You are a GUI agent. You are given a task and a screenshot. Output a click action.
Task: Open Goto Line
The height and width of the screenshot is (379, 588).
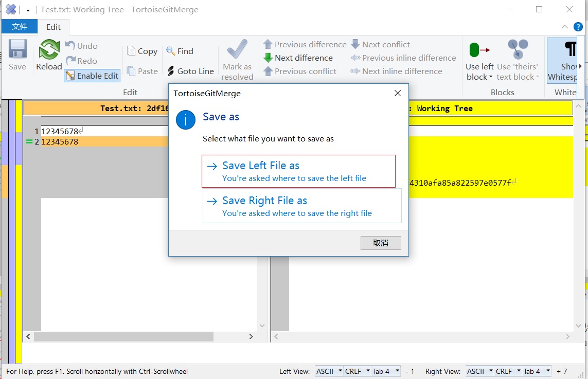(190, 71)
